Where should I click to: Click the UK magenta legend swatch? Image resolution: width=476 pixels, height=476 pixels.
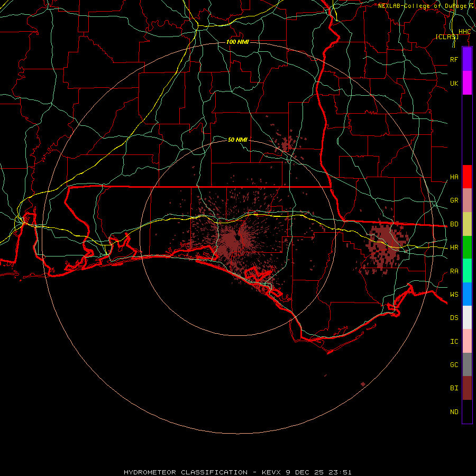(x=467, y=83)
